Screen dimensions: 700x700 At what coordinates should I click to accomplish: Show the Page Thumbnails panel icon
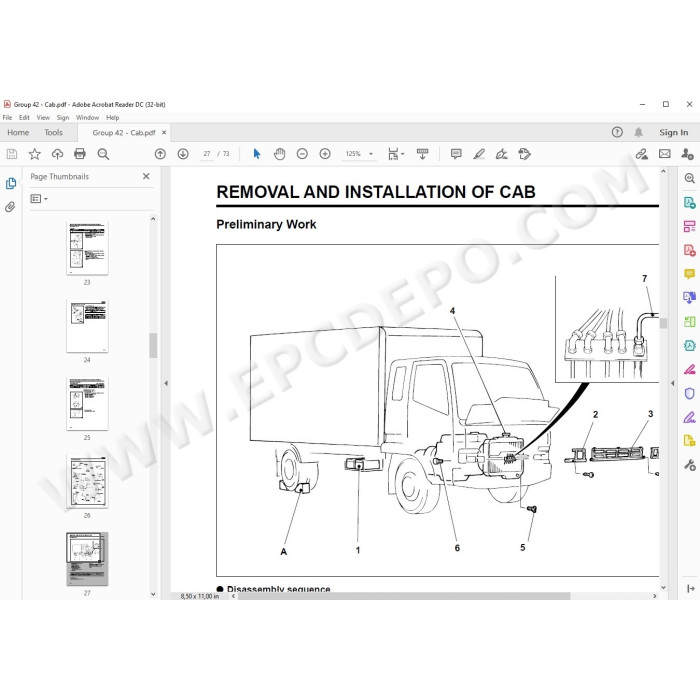point(11,183)
